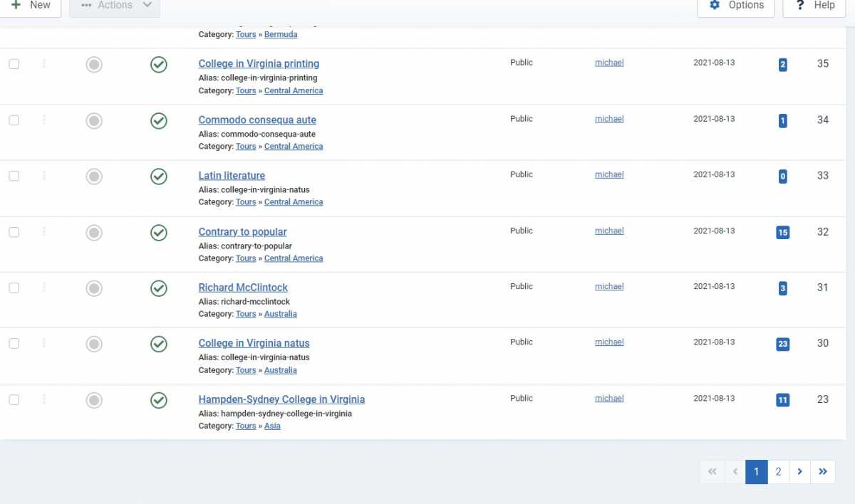The height and width of the screenshot is (504, 855).
Task: Open page 2 of the article list
Action: [x=779, y=471]
